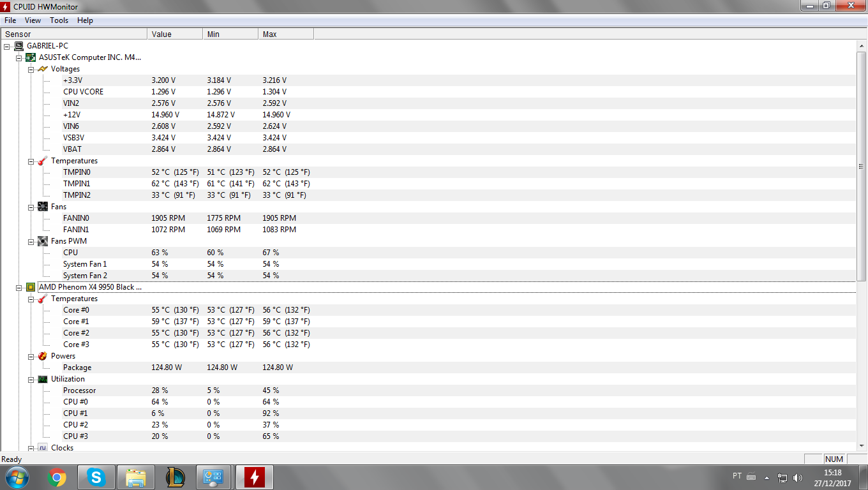Collapse the motherboard Temperatures branch

coord(31,161)
